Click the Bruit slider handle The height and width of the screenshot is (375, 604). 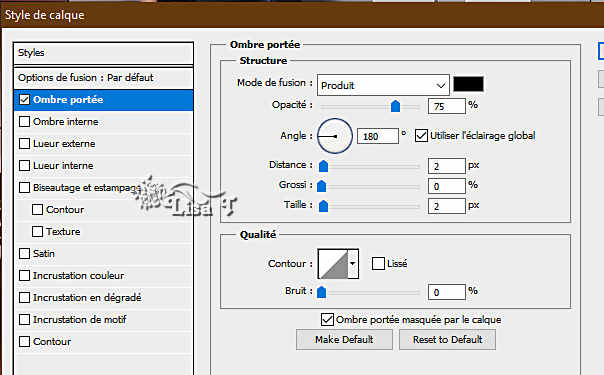coord(321,292)
